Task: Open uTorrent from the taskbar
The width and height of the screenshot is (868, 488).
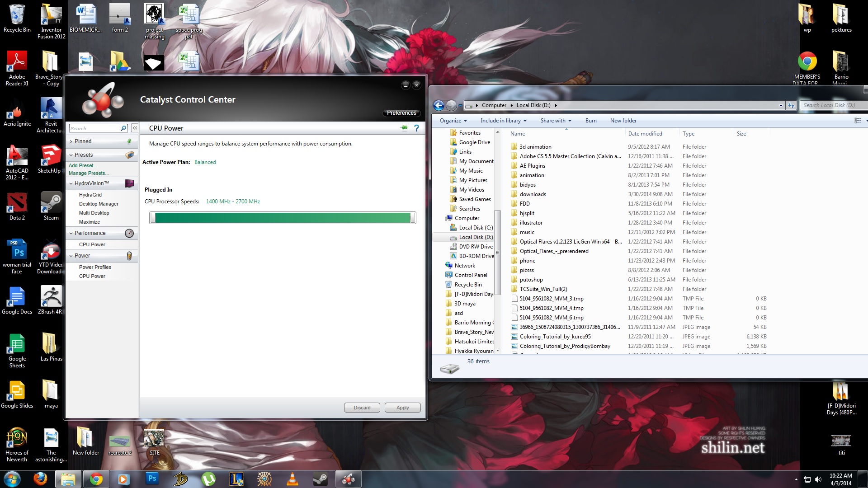Action: tap(208, 479)
